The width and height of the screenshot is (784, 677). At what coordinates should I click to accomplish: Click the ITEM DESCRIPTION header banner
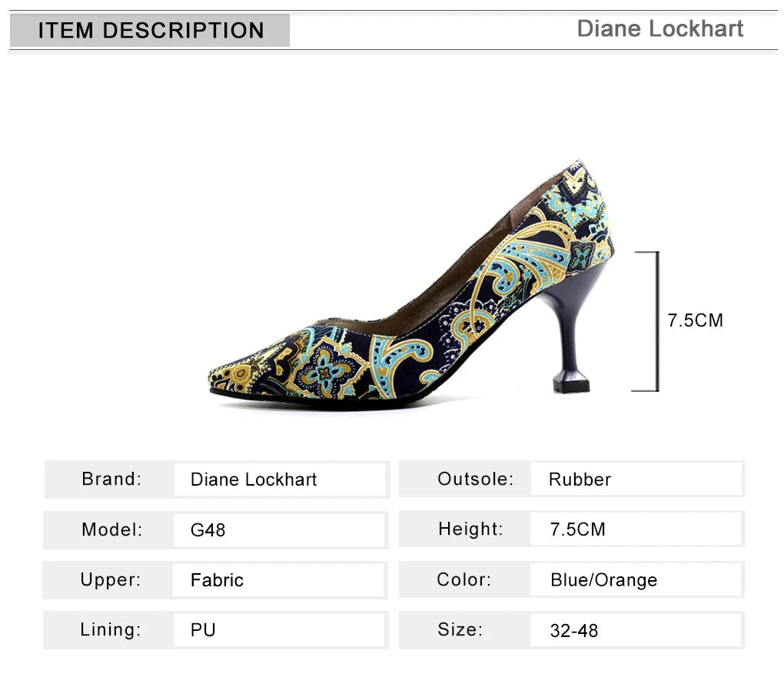[151, 31]
